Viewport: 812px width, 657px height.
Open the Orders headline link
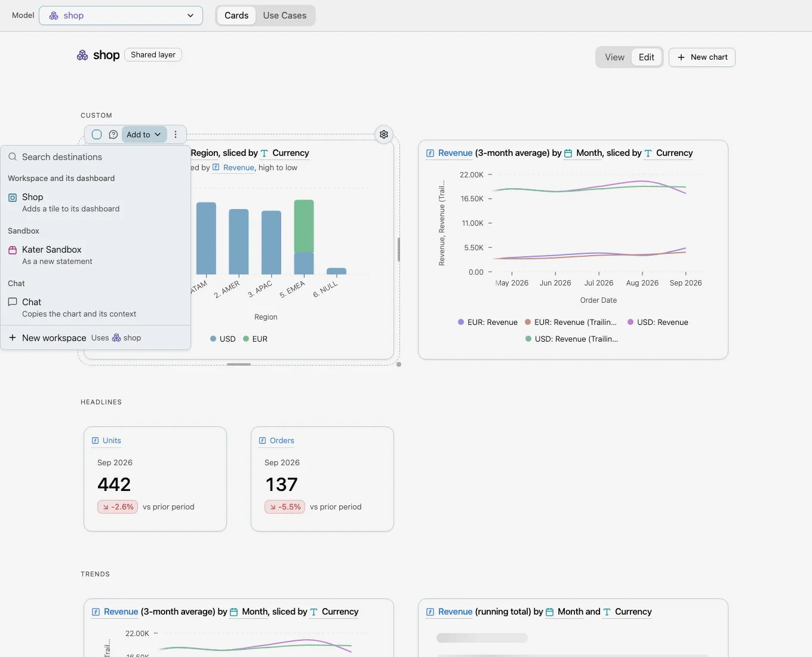click(x=282, y=441)
